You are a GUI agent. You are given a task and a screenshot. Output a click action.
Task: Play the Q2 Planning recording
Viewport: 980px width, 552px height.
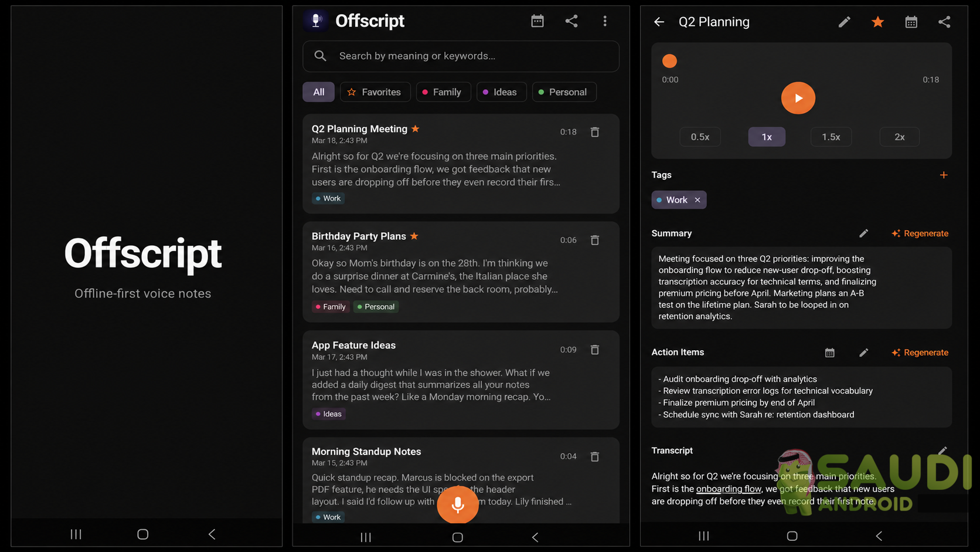tap(798, 98)
